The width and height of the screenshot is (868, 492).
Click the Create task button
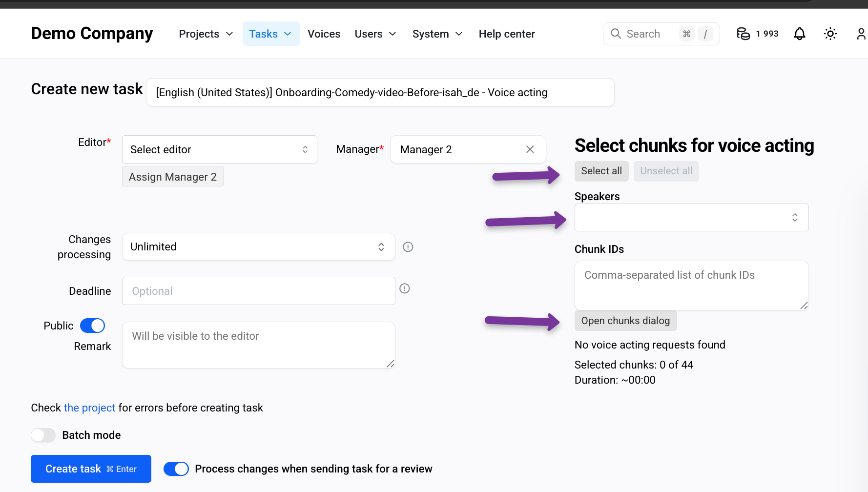91,469
